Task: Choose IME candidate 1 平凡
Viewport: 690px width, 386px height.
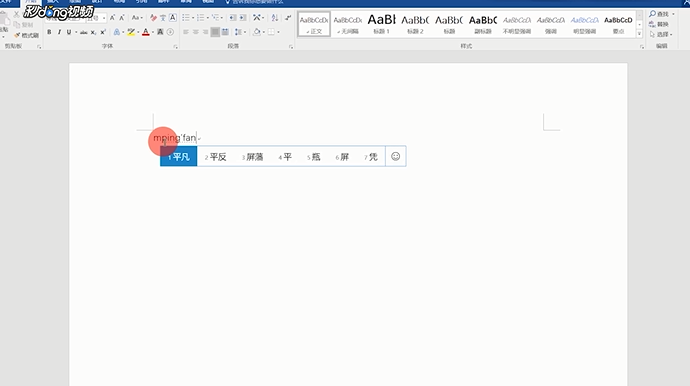Action: pos(179,157)
